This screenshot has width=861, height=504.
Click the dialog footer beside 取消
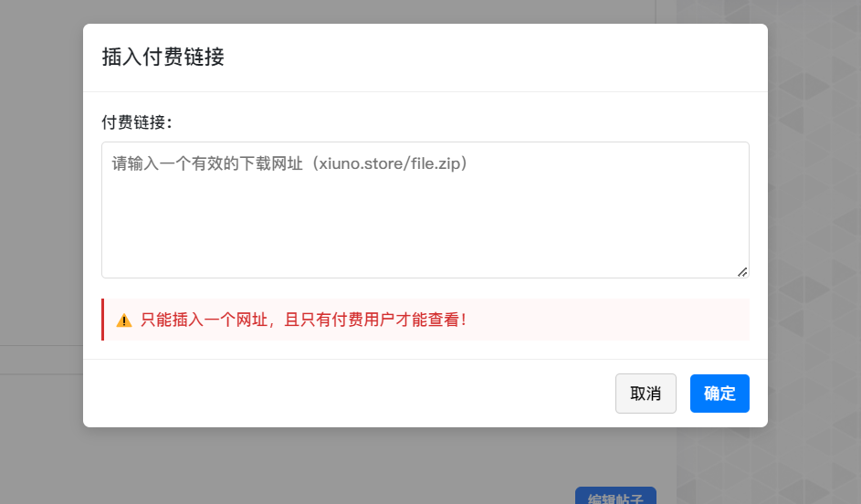365,394
